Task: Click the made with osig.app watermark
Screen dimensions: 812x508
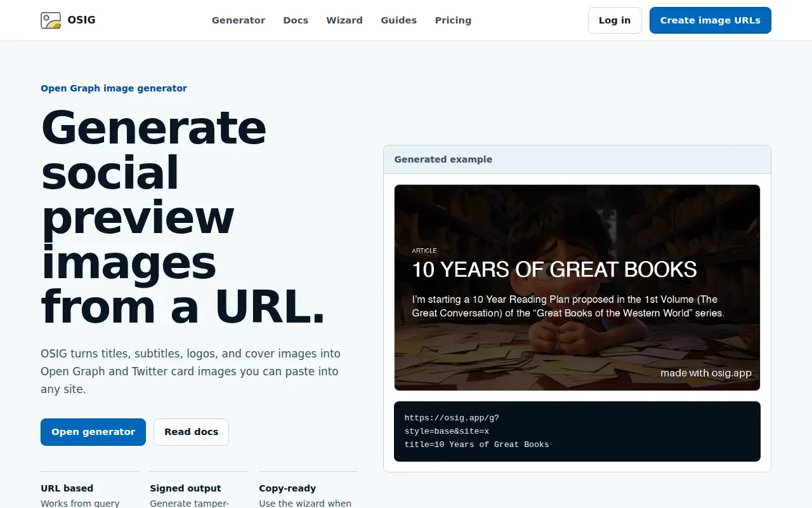Action: pyautogui.click(x=705, y=373)
